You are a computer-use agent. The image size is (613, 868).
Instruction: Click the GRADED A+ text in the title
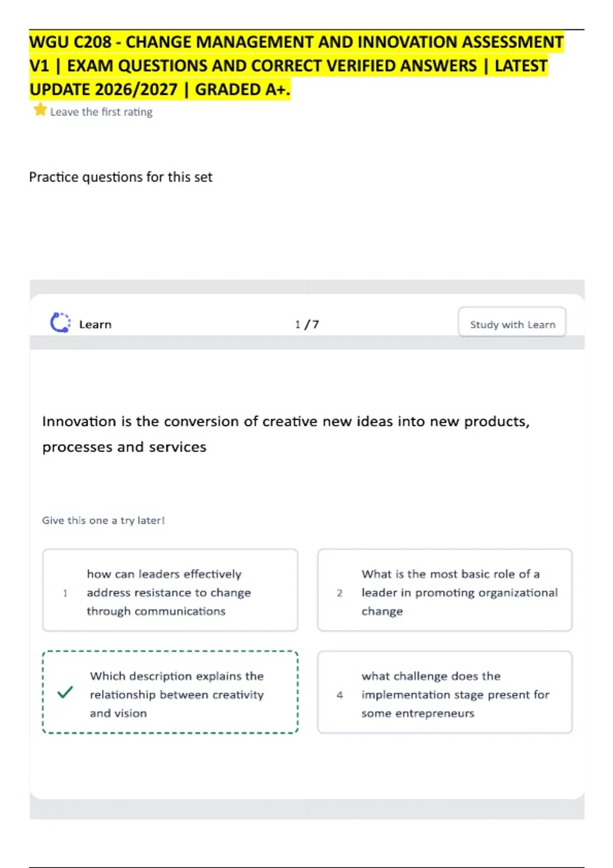point(243,90)
